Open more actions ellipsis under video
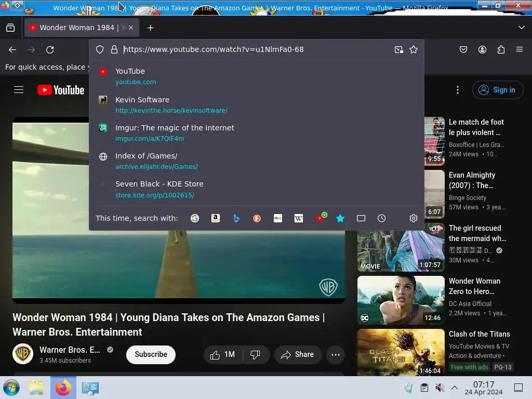This screenshot has width=532, height=399. (336, 354)
